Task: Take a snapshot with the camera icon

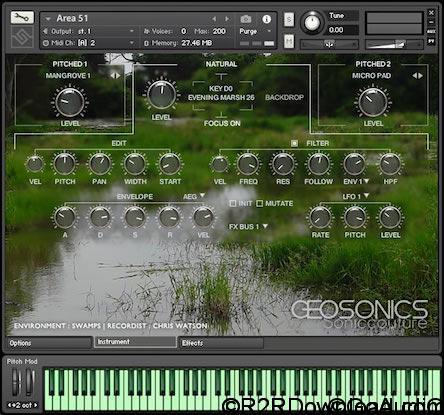Action: click(246, 19)
